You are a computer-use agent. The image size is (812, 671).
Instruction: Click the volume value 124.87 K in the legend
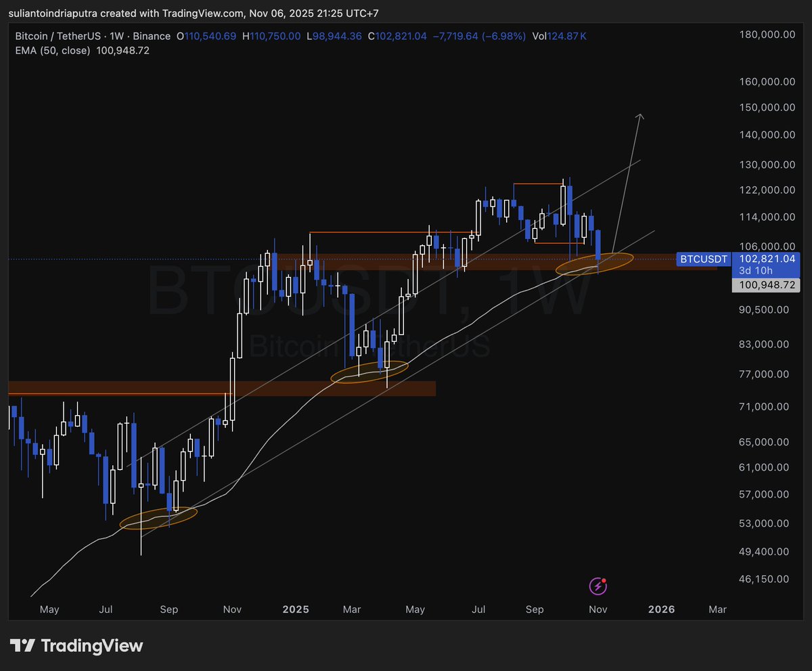[x=566, y=36]
